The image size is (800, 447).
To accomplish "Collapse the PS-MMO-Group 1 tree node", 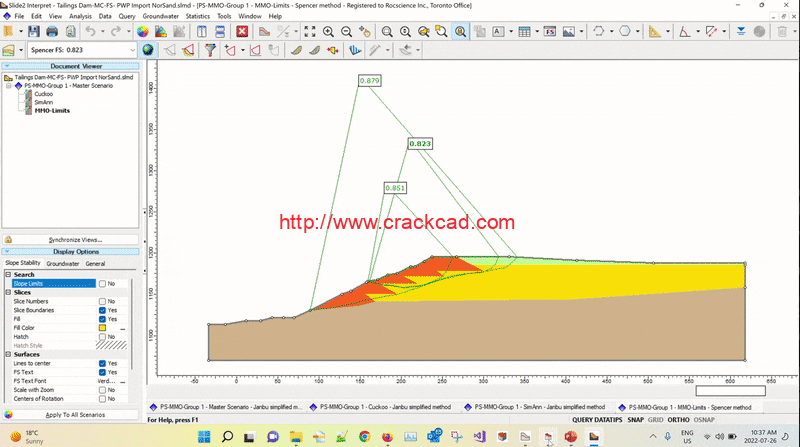I will pyautogui.click(x=9, y=86).
